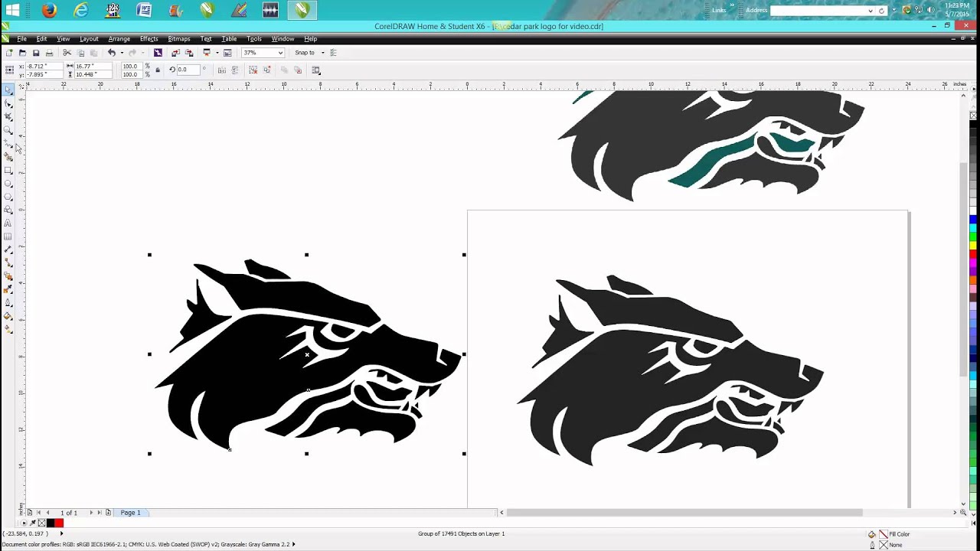Select the Crop tool in toolbox
This screenshot has width=980, height=551.
click(x=8, y=116)
